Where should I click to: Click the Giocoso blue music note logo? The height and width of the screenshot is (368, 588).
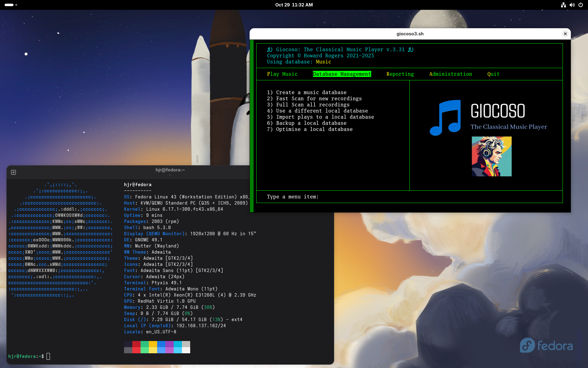coord(445,117)
